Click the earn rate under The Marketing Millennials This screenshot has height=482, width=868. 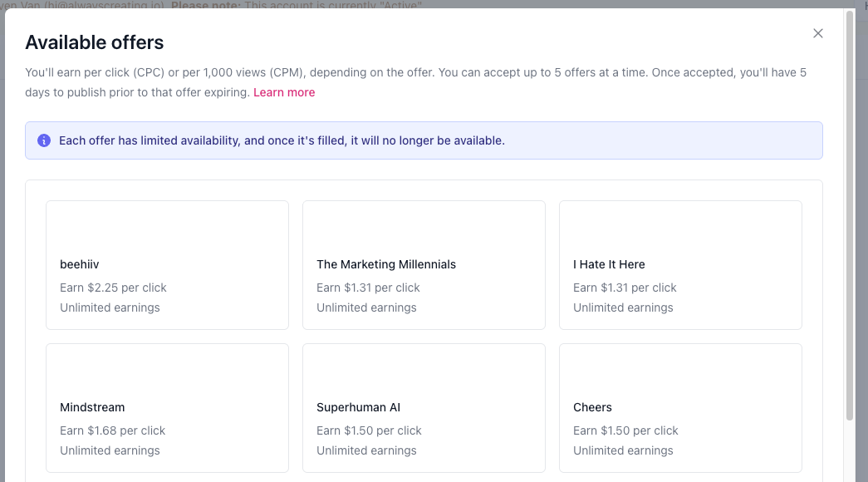click(x=368, y=288)
